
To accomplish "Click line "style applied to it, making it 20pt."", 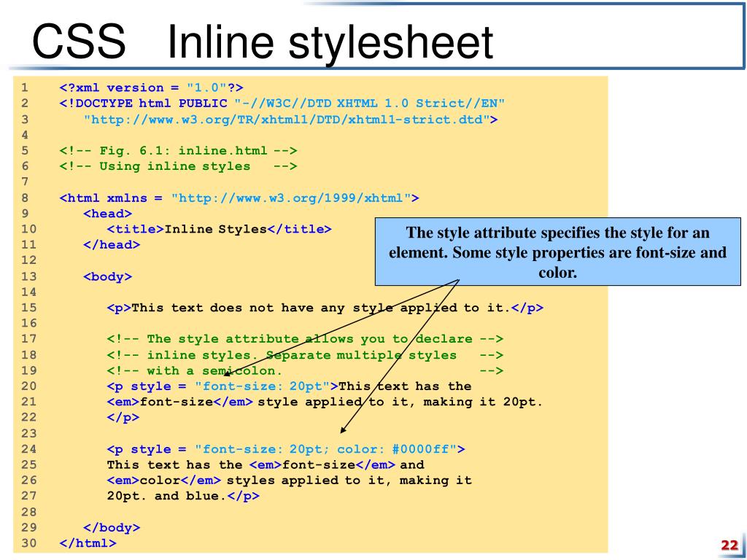I will 325,402.
